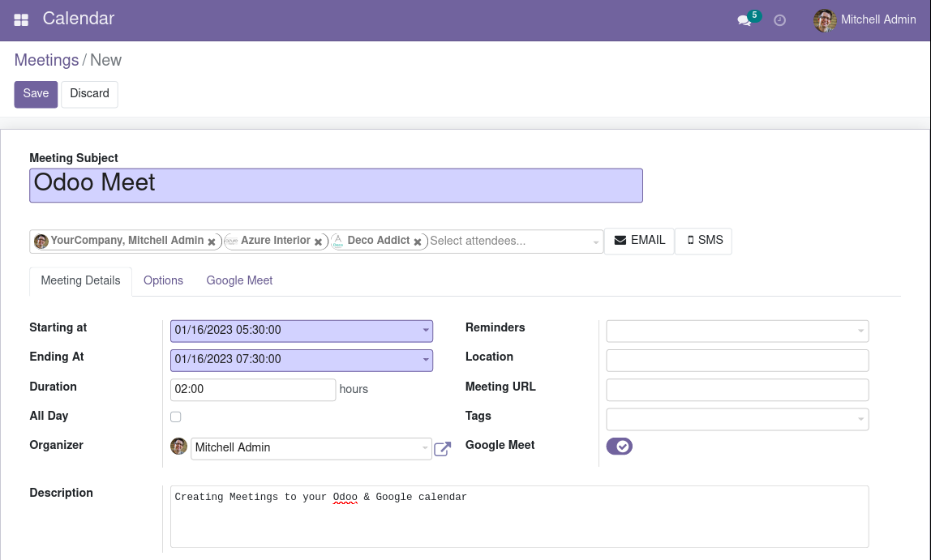Remove Deco Addict attendee tag
Screen dimensions: 931x560
418,242
